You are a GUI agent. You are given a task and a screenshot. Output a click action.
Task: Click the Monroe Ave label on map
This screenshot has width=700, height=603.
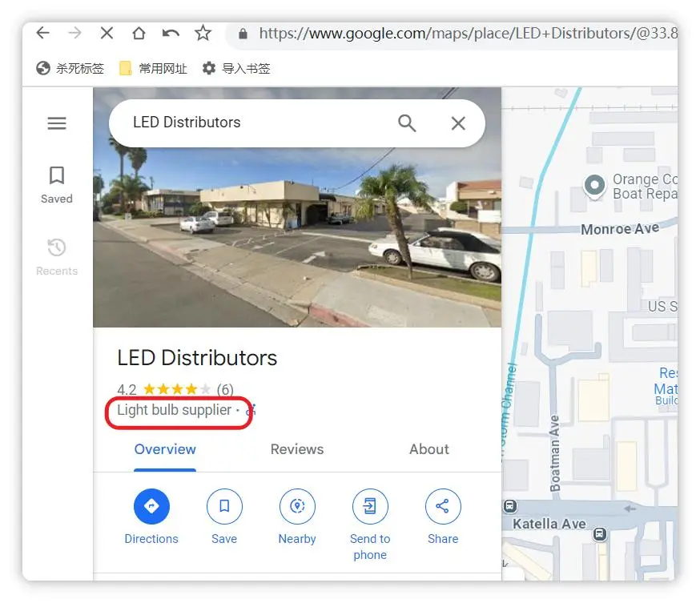click(620, 229)
